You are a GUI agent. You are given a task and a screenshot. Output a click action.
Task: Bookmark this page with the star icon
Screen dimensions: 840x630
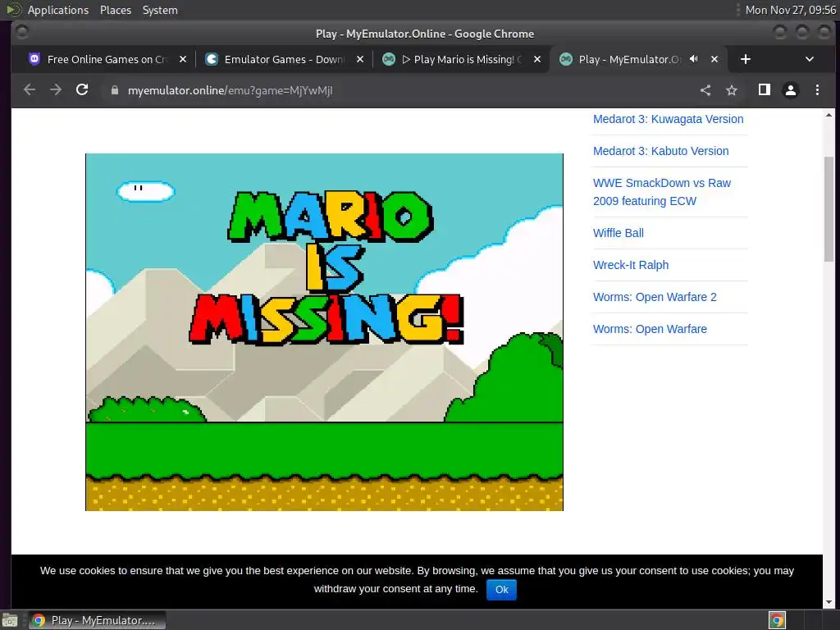(732, 90)
